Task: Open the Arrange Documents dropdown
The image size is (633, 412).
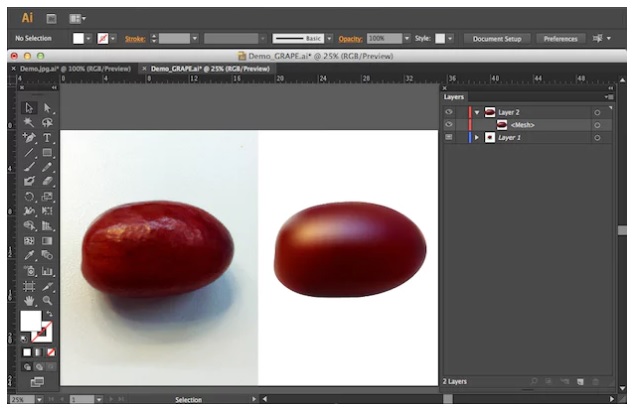Action: tap(78, 19)
